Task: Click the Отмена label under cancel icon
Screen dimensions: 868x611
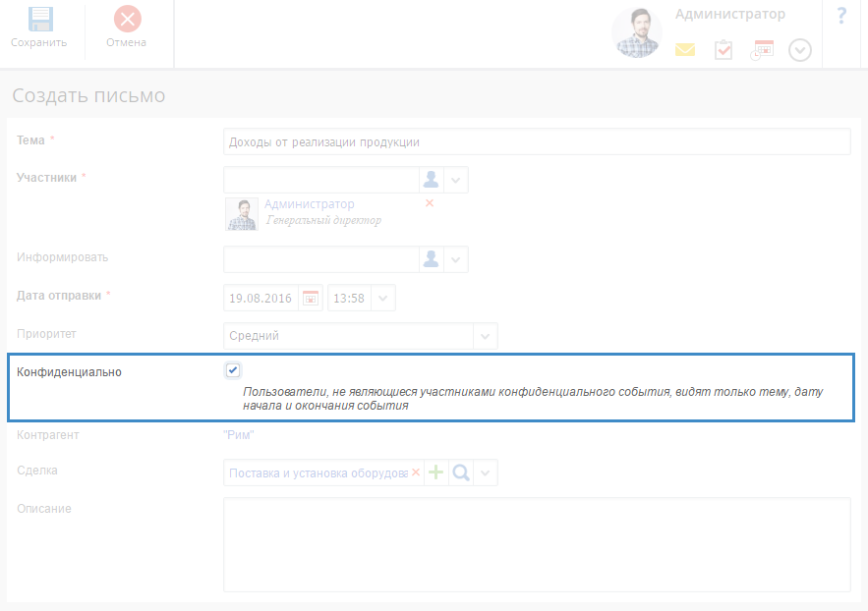Action: pos(126,42)
